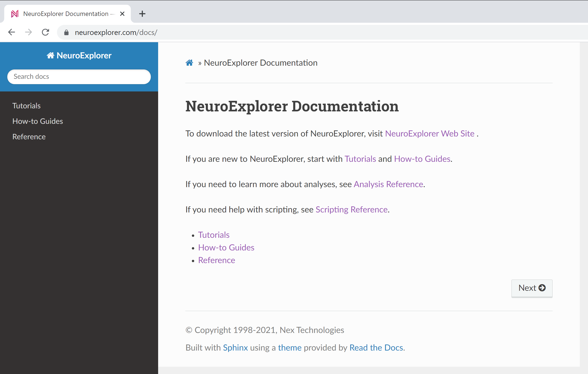
Task: Select Reference from the sidebar
Action: coord(29,137)
